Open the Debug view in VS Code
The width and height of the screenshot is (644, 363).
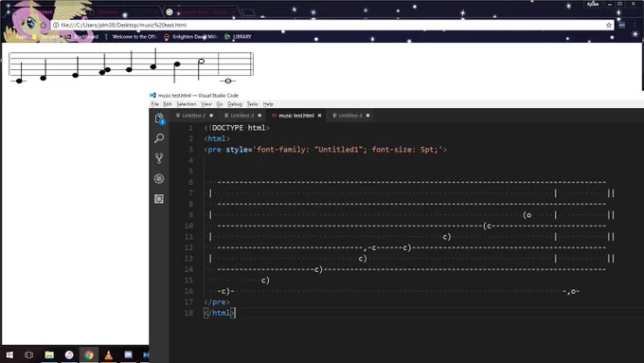[x=159, y=178]
